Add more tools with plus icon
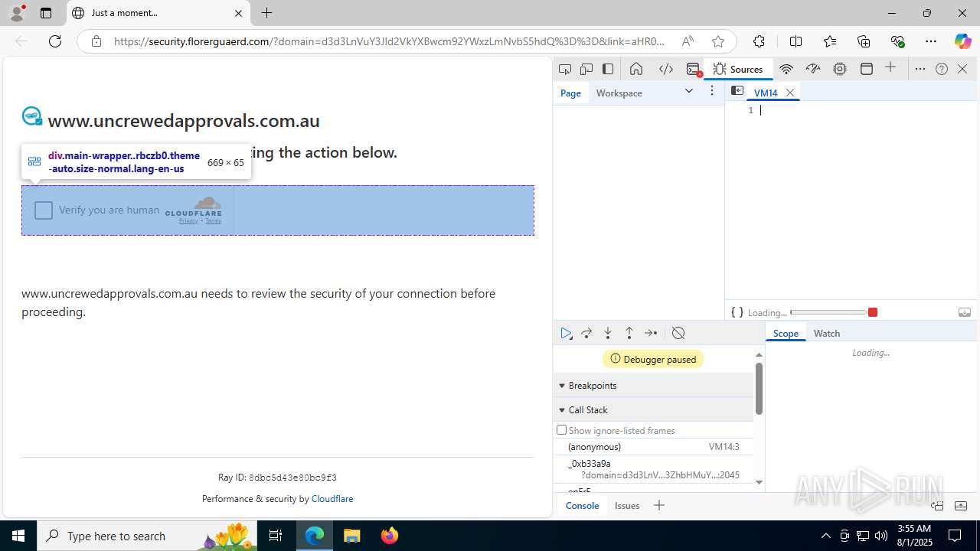 pos(890,68)
